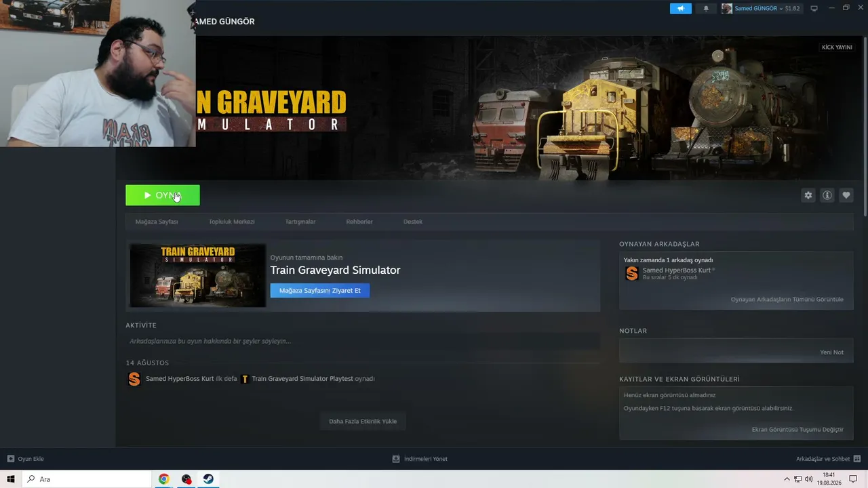Click the activity comment input field
This screenshot has height=488, width=868.
pyautogui.click(x=363, y=341)
